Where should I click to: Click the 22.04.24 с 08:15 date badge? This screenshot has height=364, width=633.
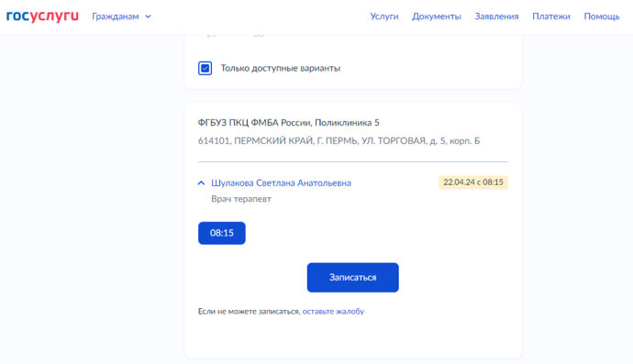[473, 182]
